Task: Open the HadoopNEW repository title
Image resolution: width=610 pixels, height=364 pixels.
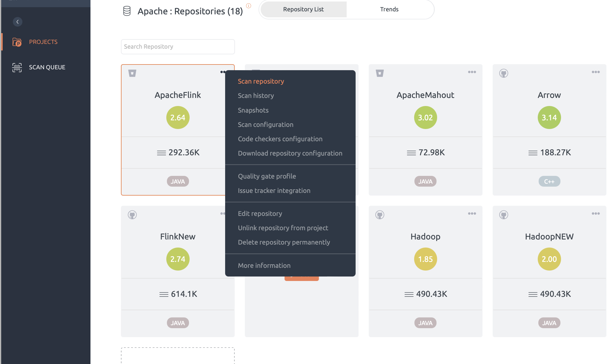Action: point(549,237)
